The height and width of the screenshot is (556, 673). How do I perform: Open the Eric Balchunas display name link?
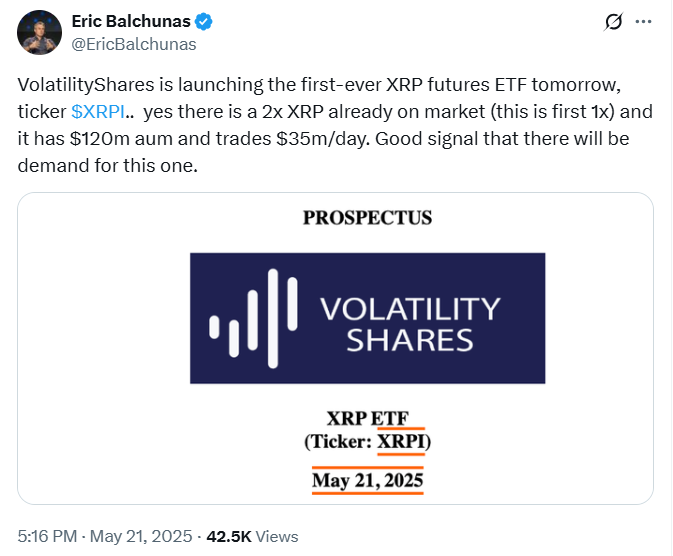131,21
